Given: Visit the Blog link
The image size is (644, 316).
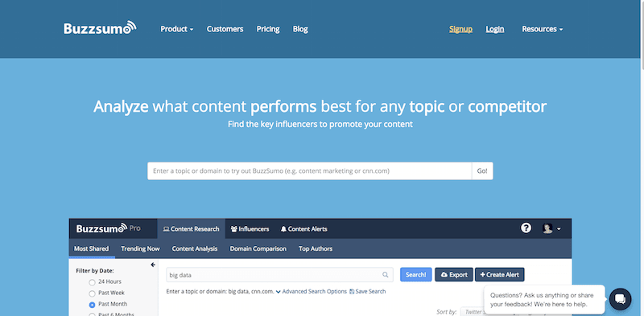Looking at the screenshot, I should pyautogui.click(x=300, y=29).
